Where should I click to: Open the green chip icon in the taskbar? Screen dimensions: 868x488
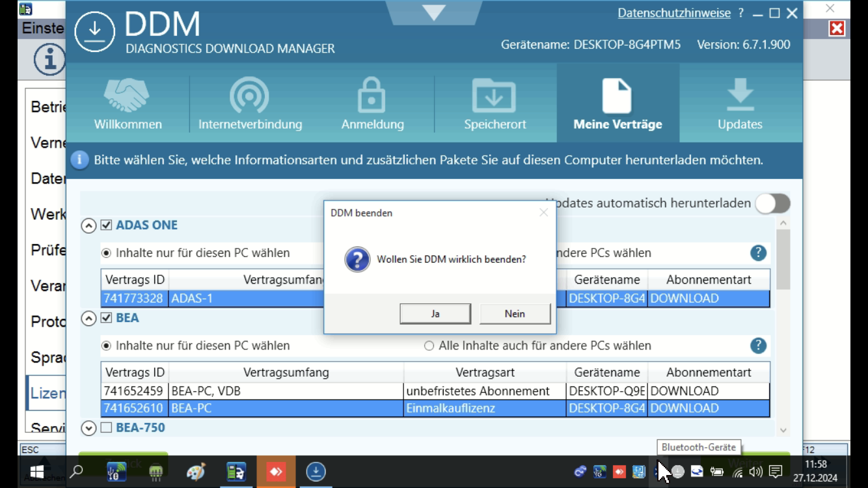tap(156, 472)
